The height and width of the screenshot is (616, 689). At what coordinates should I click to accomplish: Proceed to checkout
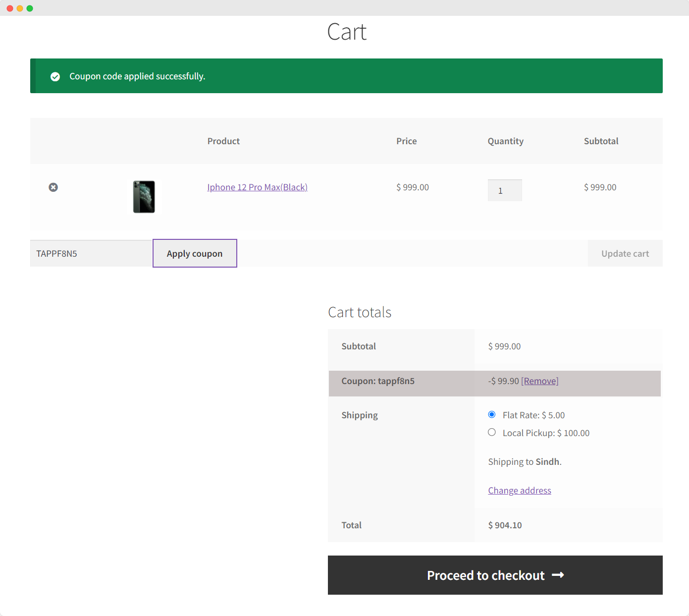point(495,575)
